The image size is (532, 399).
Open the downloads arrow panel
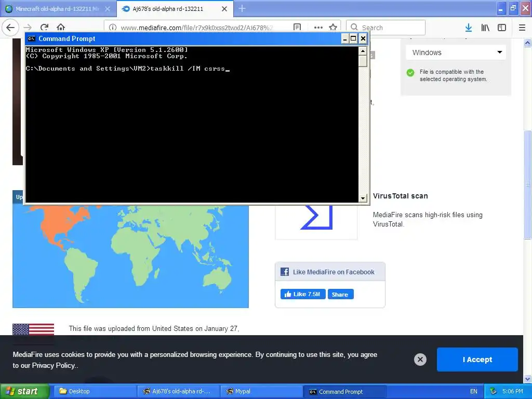click(469, 28)
